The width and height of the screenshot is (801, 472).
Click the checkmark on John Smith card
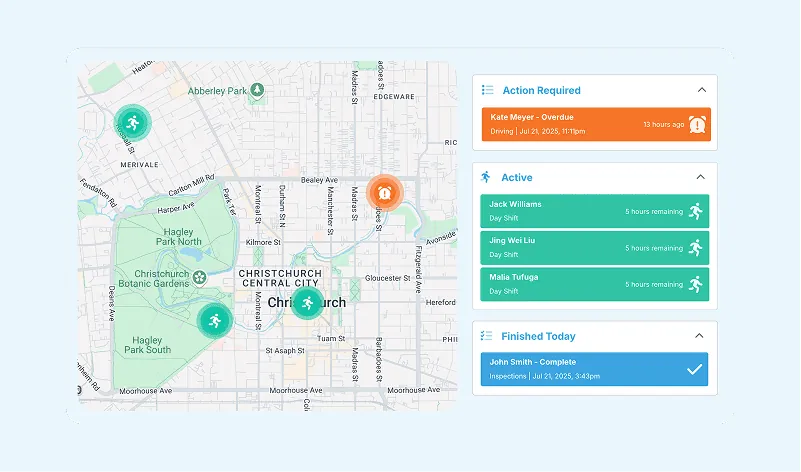694,370
